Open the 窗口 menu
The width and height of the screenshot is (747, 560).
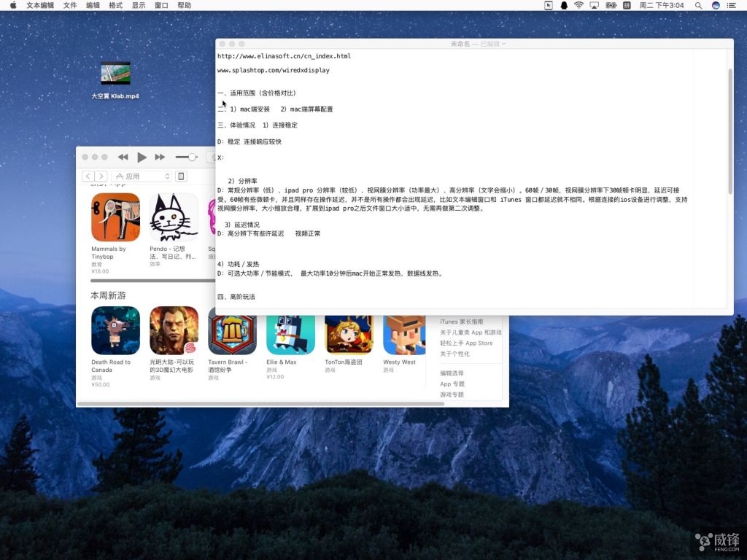pyautogui.click(x=161, y=5)
